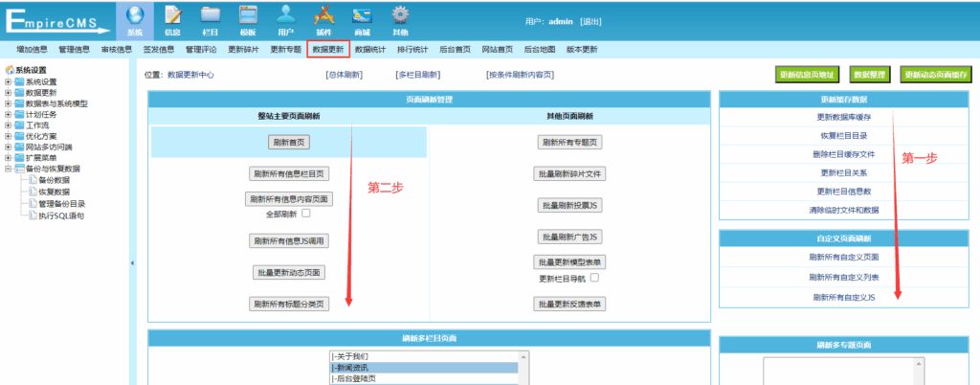Open 数据统计 from the secondary menu bar

pos(369,49)
